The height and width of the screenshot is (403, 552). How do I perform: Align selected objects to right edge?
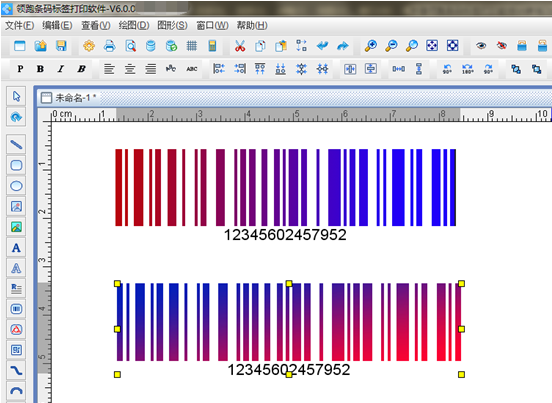coord(240,69)
